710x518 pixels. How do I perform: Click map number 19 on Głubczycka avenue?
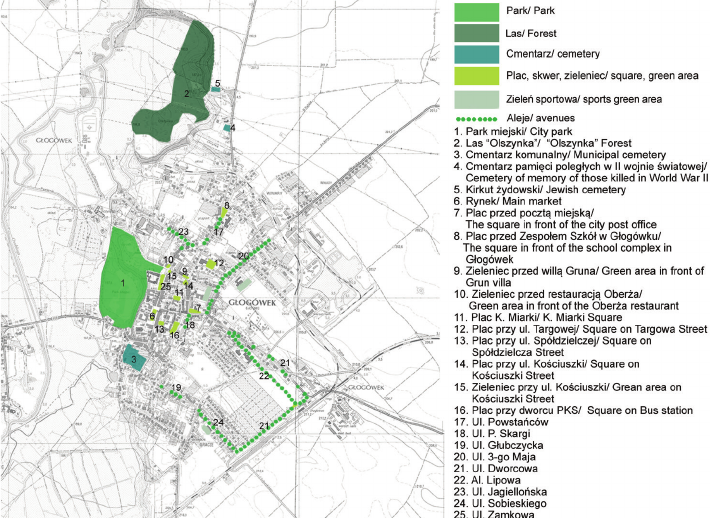pyautogui.click(x=177, y=388)
